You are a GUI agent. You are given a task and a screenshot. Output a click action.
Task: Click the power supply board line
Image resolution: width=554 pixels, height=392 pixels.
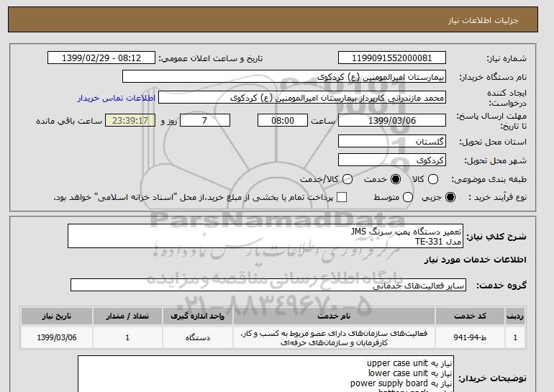coord(401,383)
